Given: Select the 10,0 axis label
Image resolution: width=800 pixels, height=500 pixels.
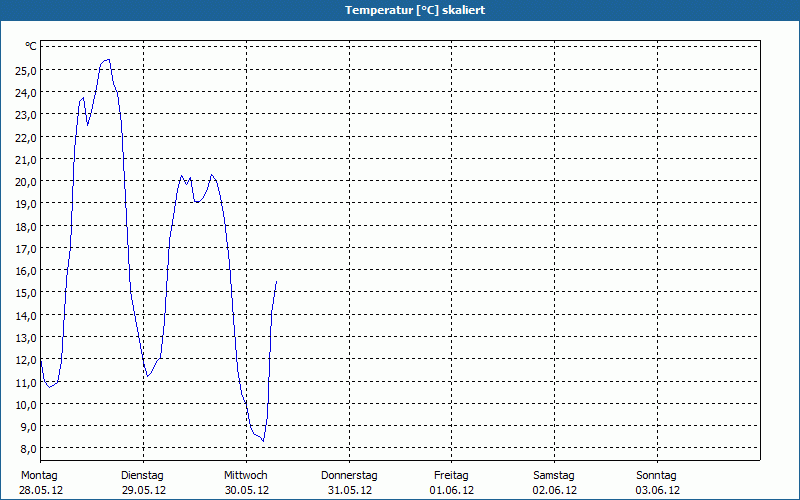Looking at the screenshot, I should [26, 405].
